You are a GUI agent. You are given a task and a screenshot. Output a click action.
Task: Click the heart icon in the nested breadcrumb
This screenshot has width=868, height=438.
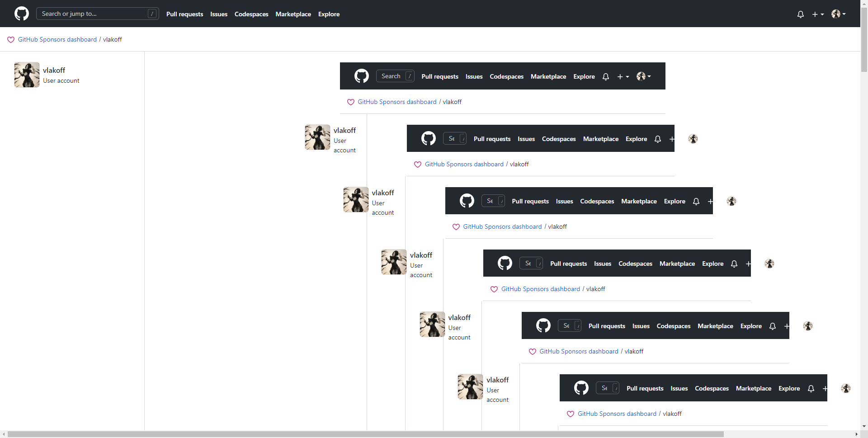pos(351,102)
